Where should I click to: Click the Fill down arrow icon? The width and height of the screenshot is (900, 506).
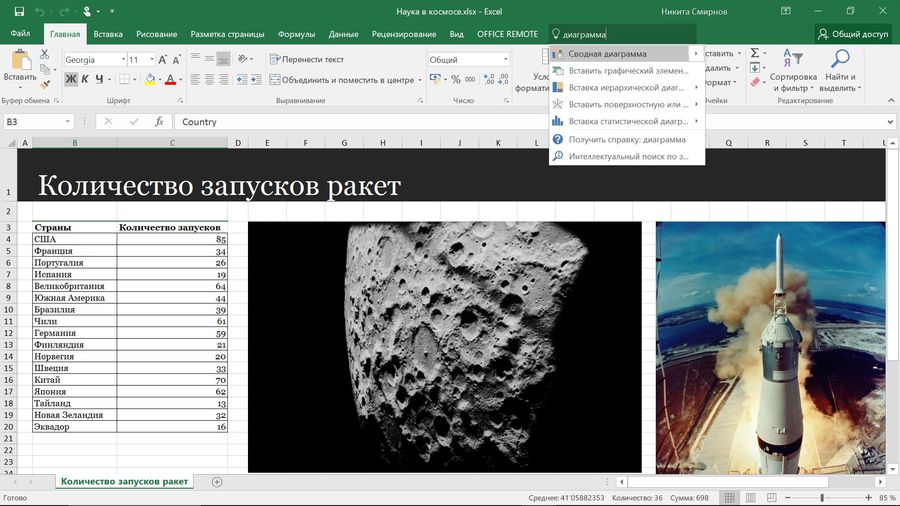(755, 68)
